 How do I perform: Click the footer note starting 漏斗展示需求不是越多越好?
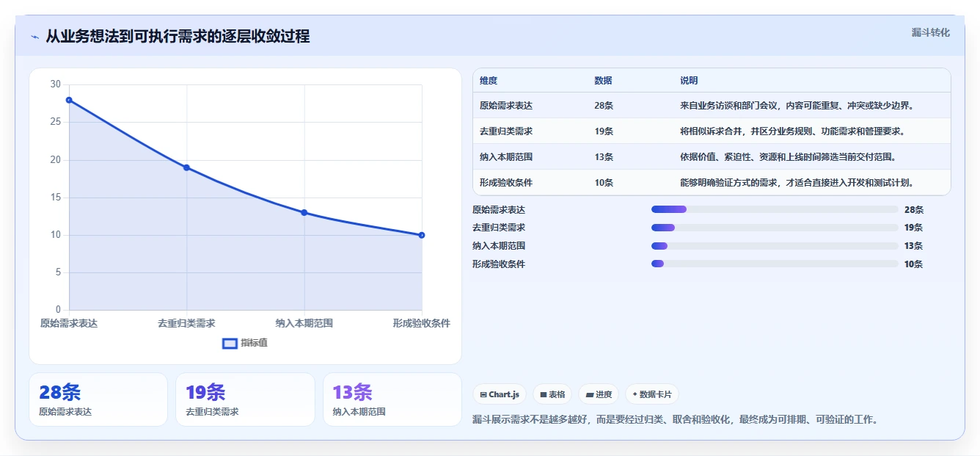coord(675,420)
